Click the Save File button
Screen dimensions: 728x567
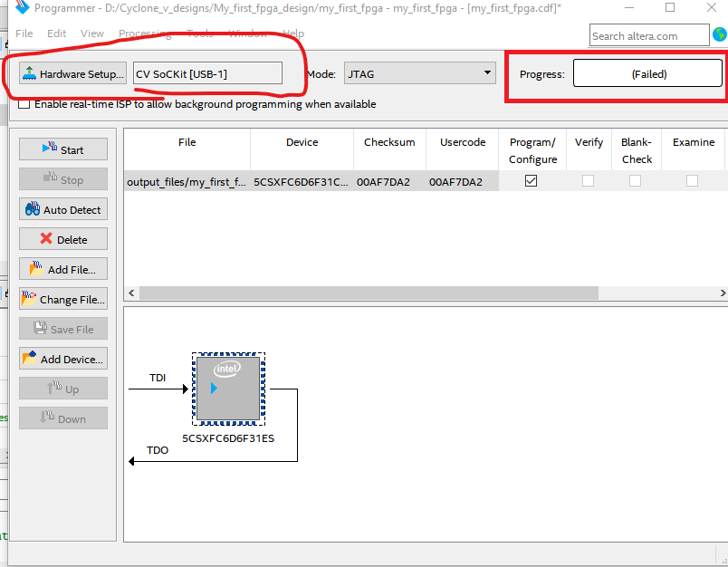63,329
